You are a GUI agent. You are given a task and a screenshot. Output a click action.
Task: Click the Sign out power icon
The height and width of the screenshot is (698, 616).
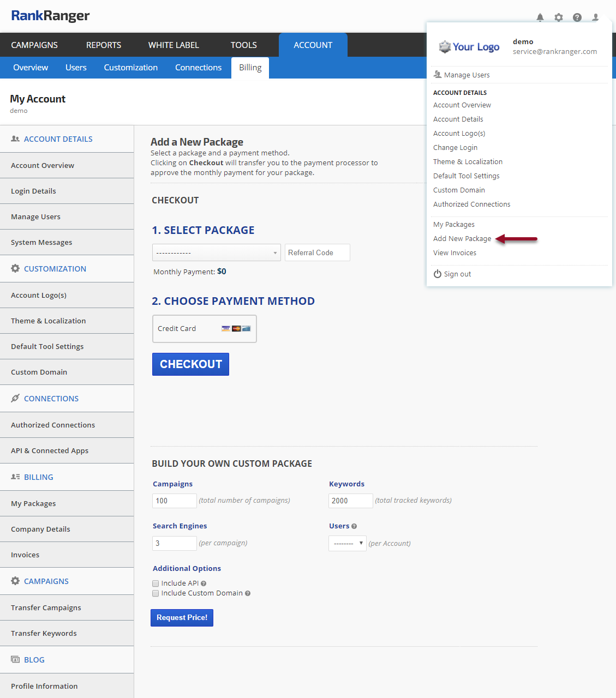point(437,274)
